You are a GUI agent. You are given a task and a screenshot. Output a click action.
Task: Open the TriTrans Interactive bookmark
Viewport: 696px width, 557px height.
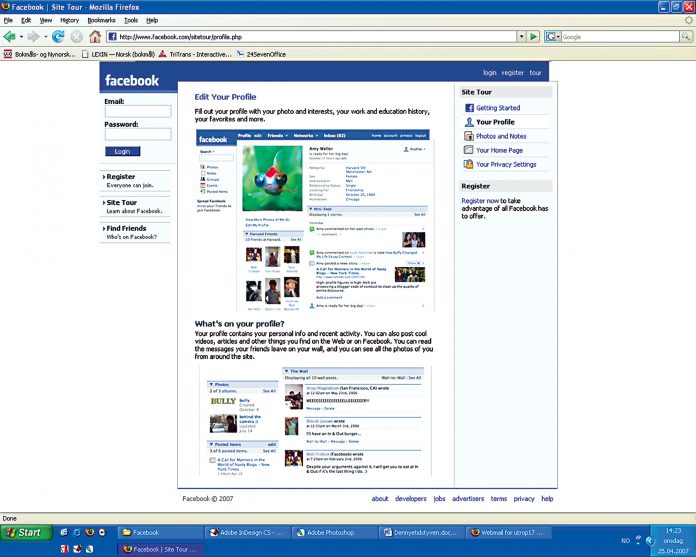tap(195, 54)
